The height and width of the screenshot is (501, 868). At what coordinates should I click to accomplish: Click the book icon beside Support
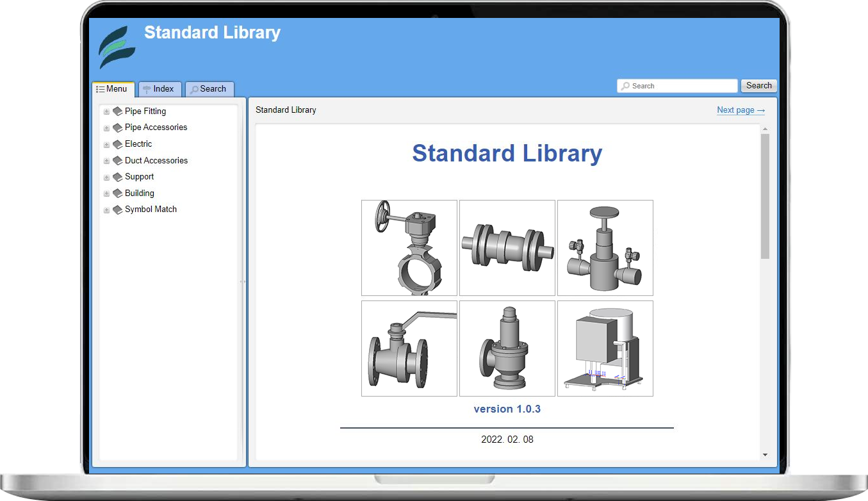pyautogui.click(x=117, y=177)
